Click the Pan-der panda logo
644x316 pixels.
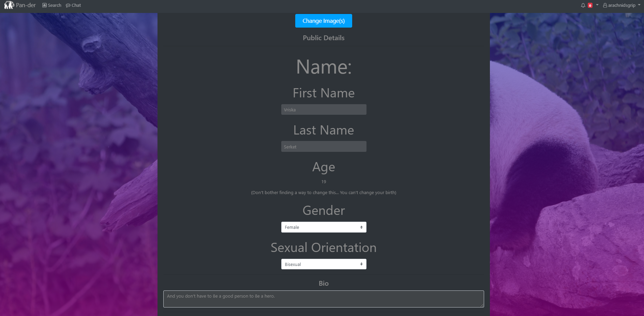tap(9, 5)
